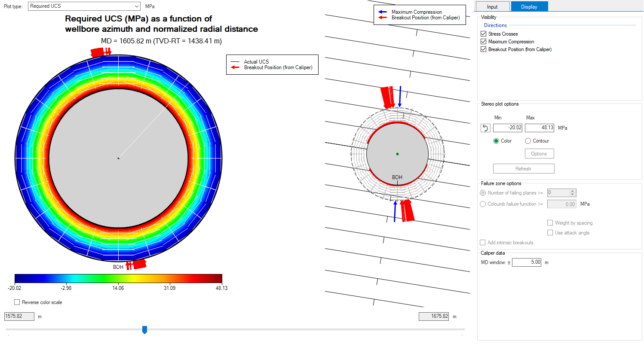Open the Plot type dropdown
The height and width of the screenshot is (344, 644).
pos(84,6)
